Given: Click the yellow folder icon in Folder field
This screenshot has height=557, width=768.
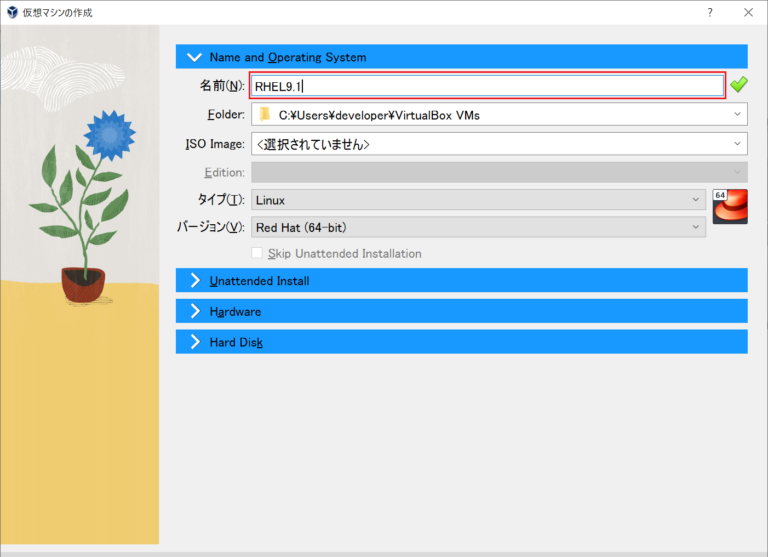Looking at the screenshot, I should pyautogui.click(x=264, y=114).
